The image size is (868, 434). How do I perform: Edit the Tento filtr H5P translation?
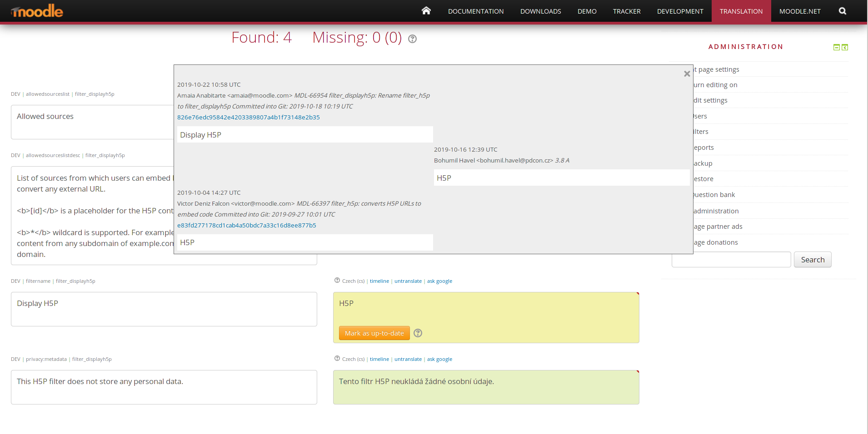486,387
